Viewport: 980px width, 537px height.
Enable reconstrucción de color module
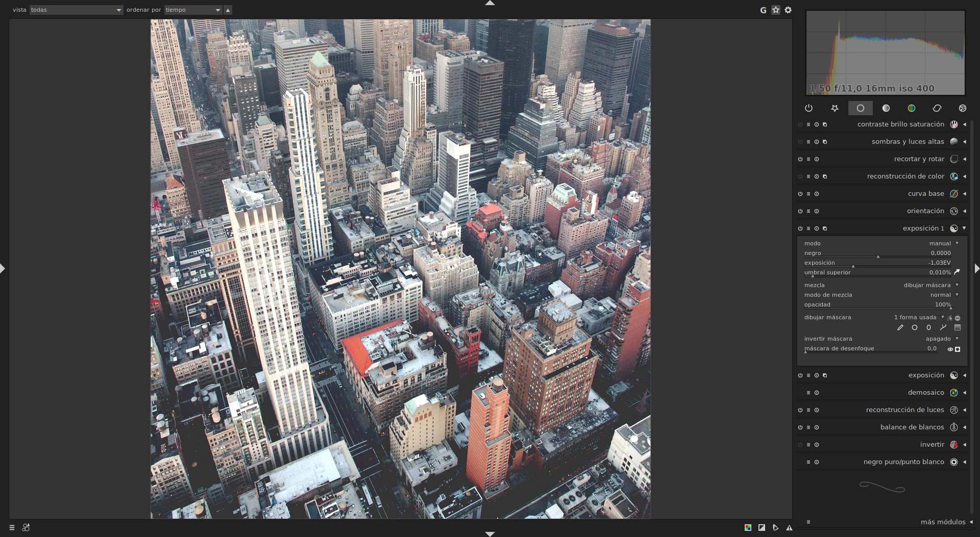[x=800, y=176]
